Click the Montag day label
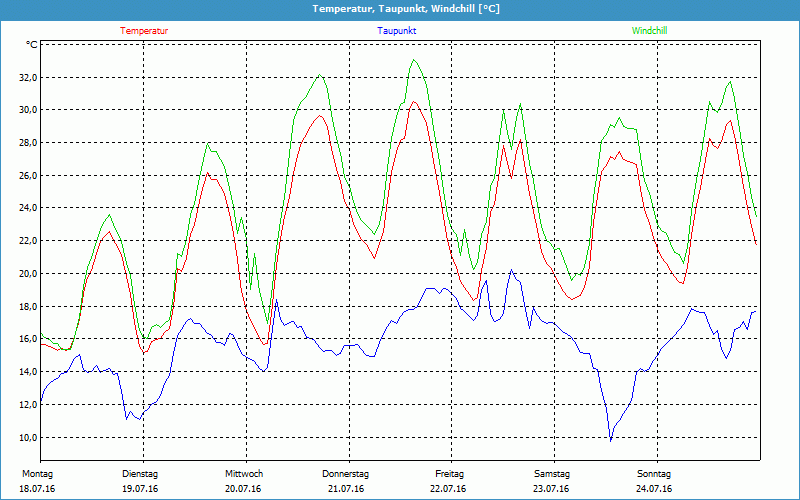The height and width of the screenshot is (500, 800). (x=37, y=474)
